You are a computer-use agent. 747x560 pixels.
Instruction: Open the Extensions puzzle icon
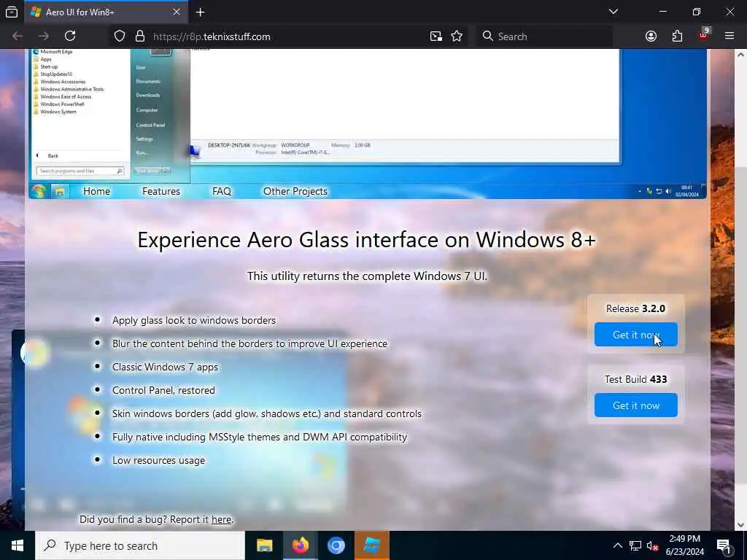pos(677,36)
